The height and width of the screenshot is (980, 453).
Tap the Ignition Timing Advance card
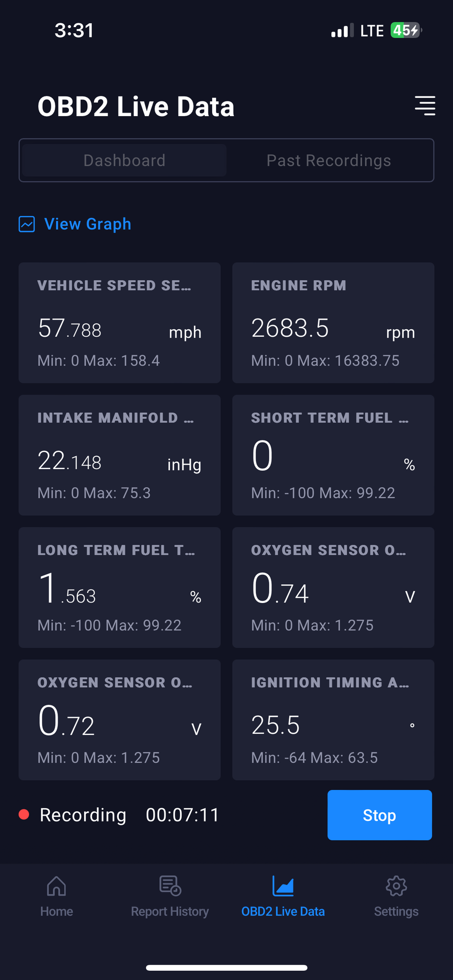(x=333, y=720)
